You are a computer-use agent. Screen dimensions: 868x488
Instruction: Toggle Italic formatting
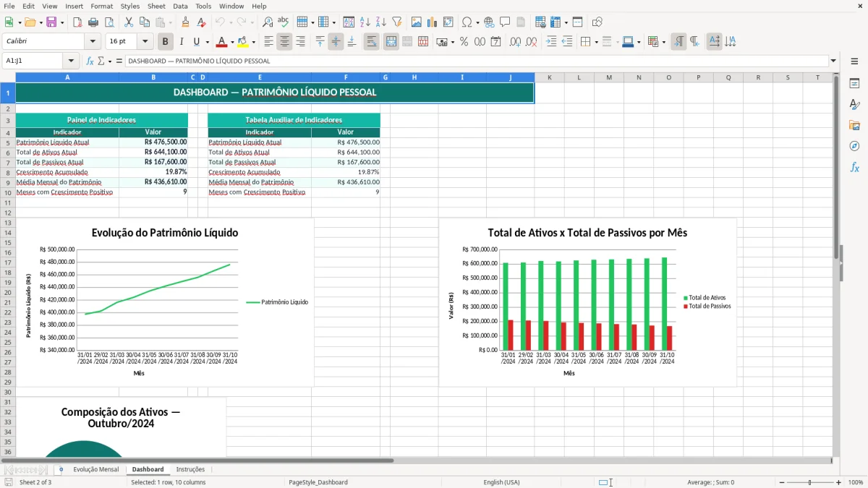point(182,42)
